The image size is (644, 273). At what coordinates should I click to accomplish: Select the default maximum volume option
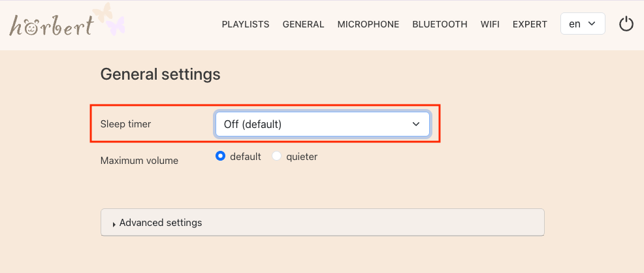click(220, 157)
